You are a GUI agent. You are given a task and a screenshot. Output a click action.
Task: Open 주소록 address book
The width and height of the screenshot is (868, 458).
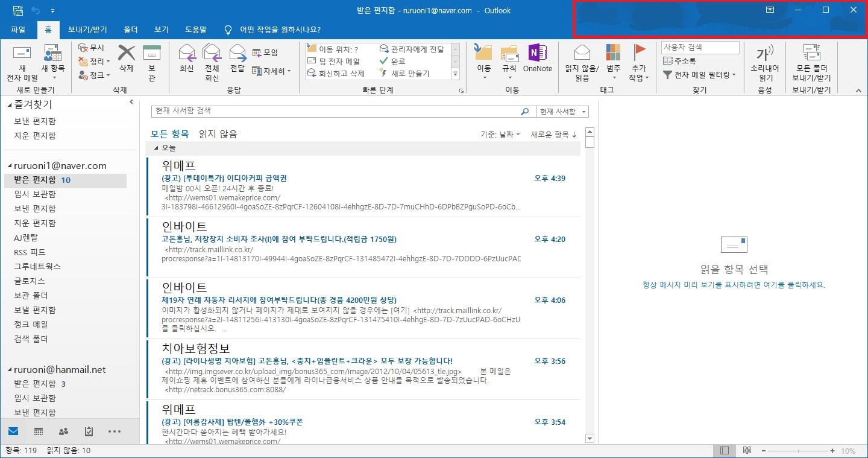point(679,61)
